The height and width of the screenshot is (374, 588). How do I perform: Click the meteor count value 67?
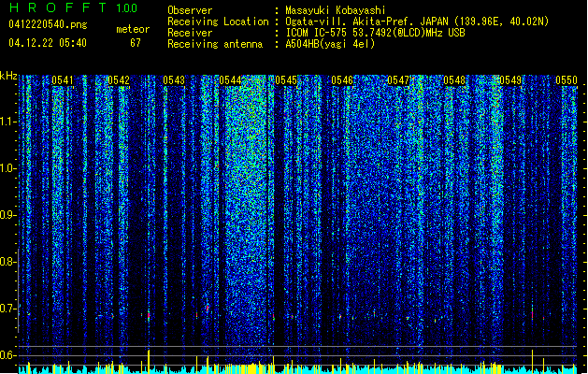click(x=136, y=43)
